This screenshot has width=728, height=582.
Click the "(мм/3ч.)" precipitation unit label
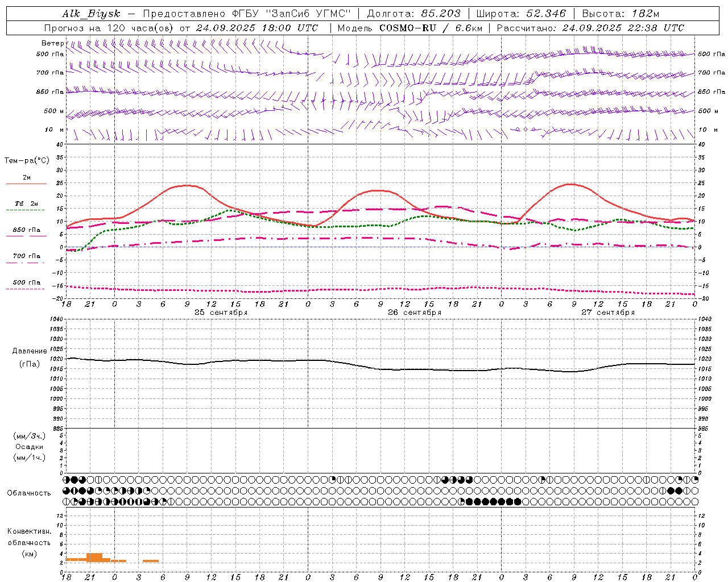coord(30,436)
